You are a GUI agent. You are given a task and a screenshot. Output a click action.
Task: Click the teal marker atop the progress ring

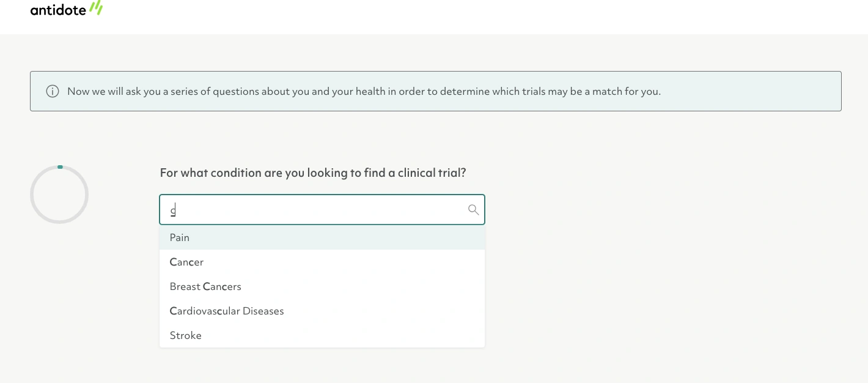point(60,166)
